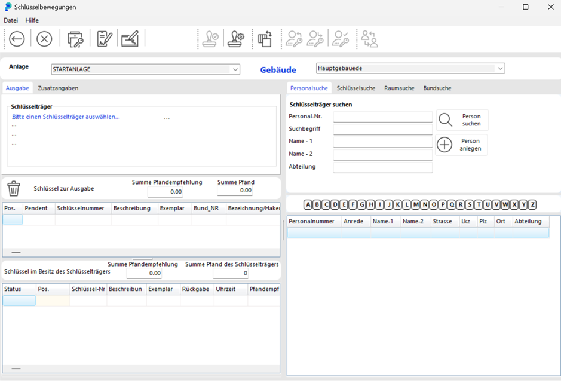Switch to the Zusatzangaben tab

point(58,88)
